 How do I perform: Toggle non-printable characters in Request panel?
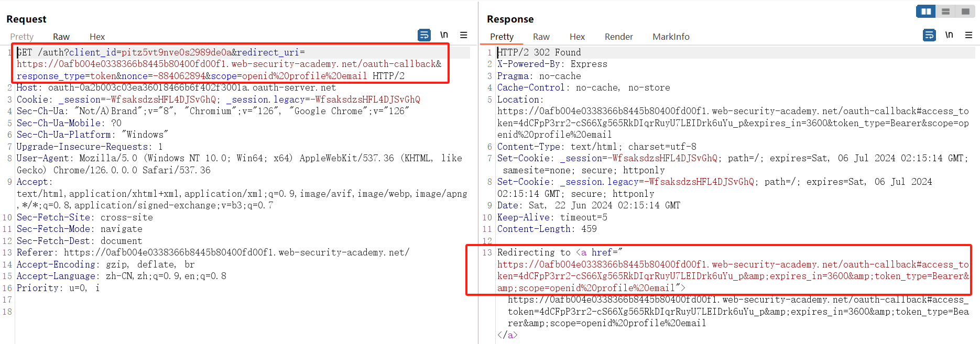(444, 35)
